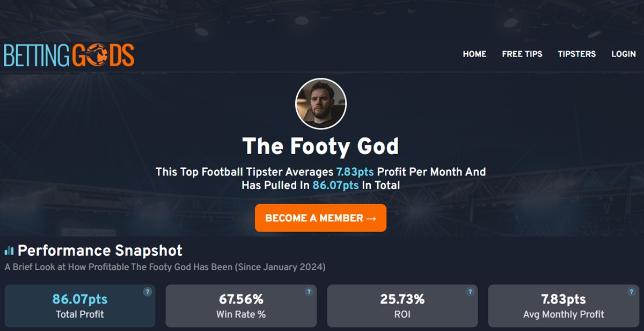Image resolution: width=644 pixels, height=331 pixels.
Task: Click the arrow on the membership button
Action: [x=371, y=218]
